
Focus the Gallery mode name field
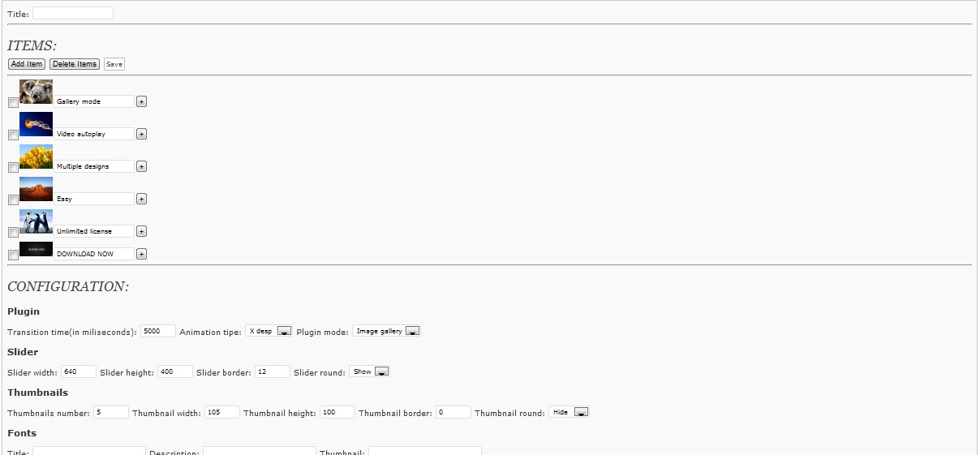click(x=94, y=101)
